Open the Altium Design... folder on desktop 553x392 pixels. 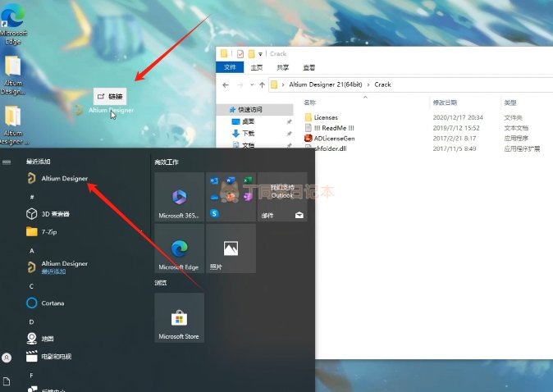pos(12,75)
